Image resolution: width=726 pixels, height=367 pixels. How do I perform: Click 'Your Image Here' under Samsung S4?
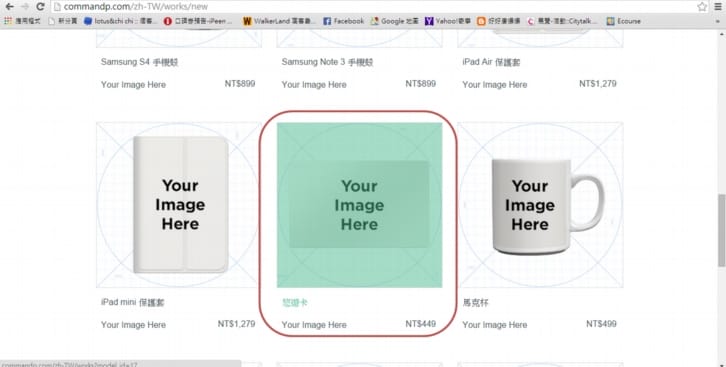click(x=133, y=85)
